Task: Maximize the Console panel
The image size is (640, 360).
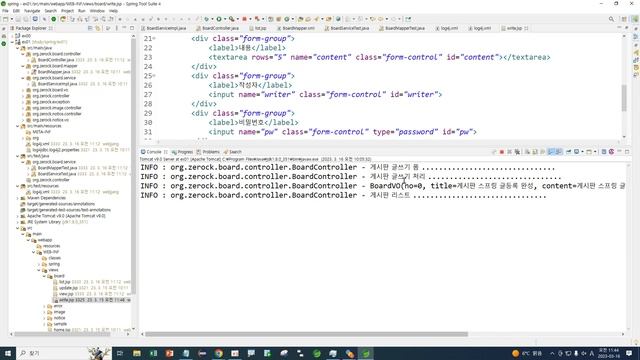Action: [627, 151]
